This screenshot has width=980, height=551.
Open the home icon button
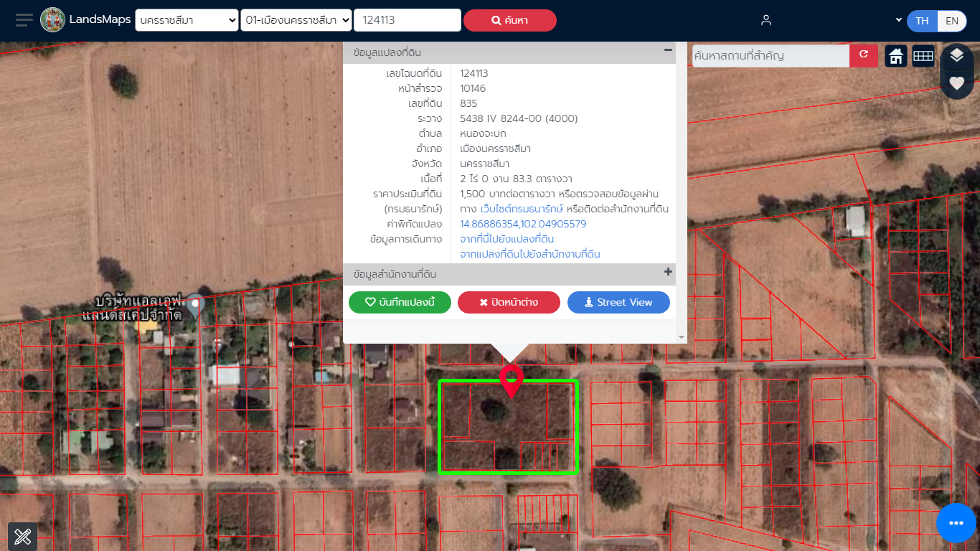click(896, 56)
